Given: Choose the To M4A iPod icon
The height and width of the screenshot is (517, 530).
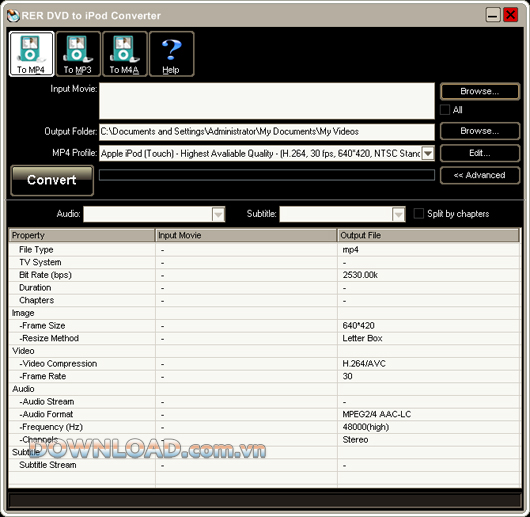Looking at the screenshot, I should (x=125, y=54).
